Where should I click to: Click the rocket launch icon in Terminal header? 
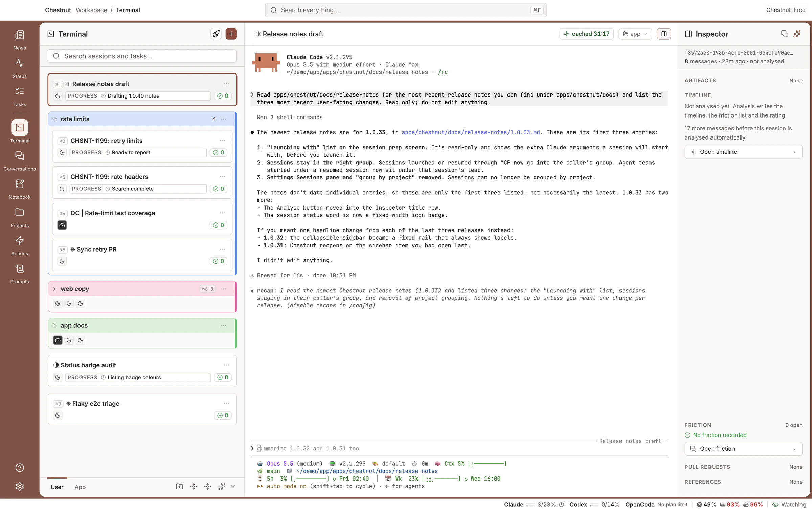pos(216,34)
